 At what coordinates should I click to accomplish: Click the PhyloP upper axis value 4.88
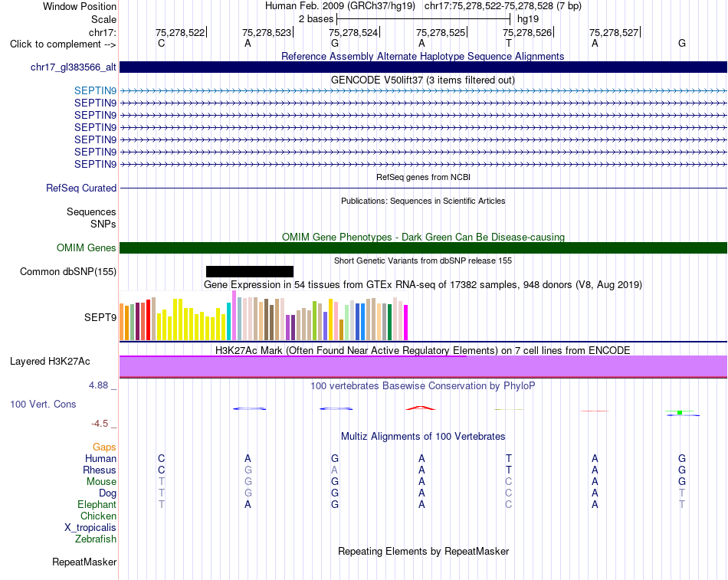point(98,385)
